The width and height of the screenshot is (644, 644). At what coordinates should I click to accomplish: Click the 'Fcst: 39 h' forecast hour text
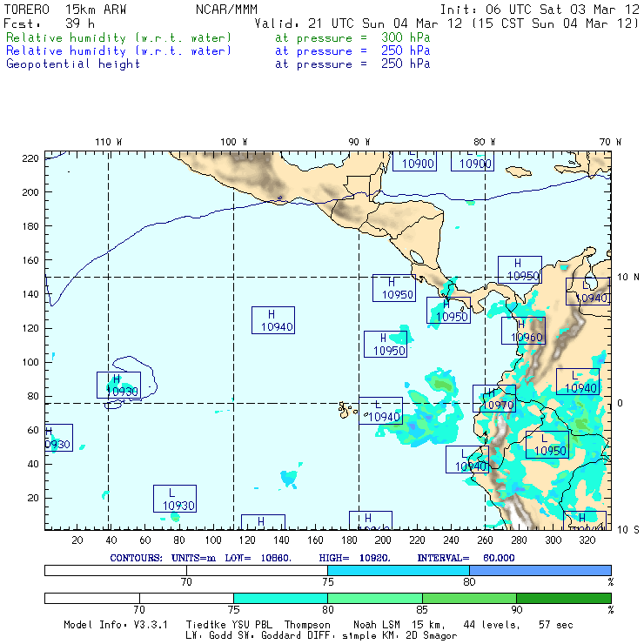coord(49,23)
